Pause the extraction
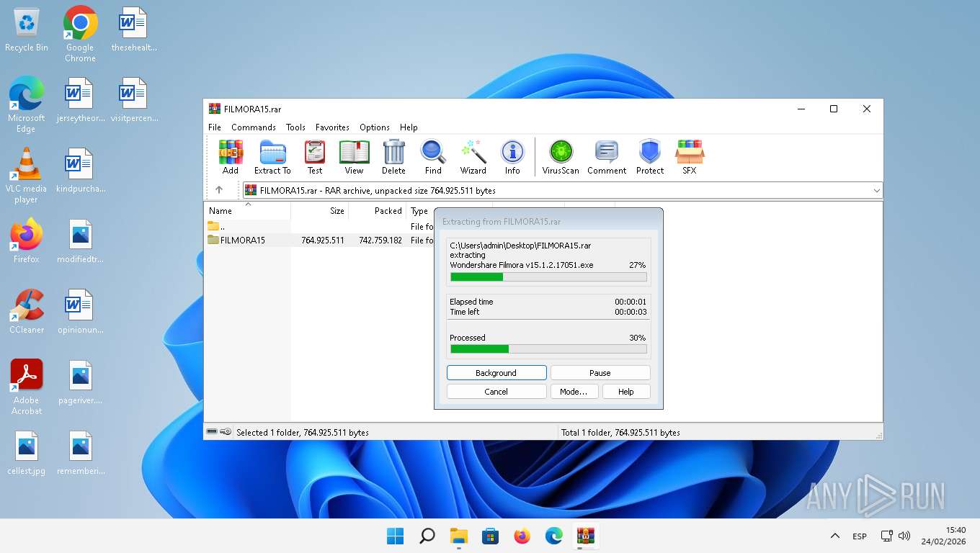 [600, 373]
